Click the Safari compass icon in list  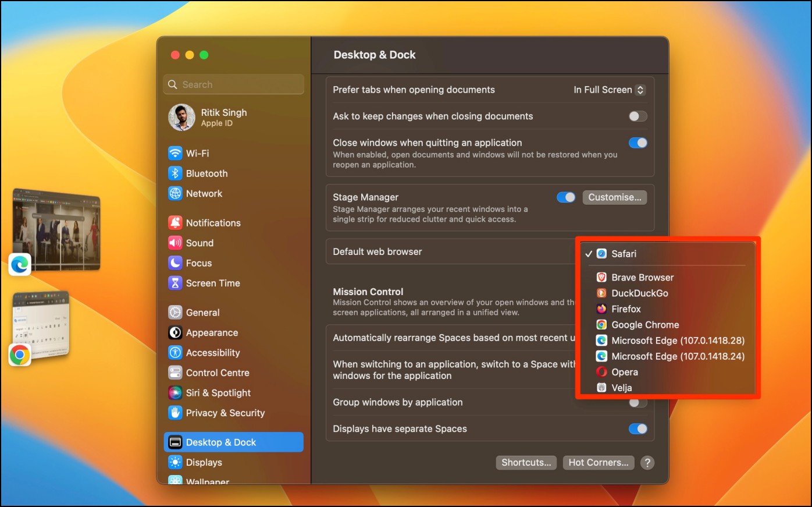(x=602, y=254)
